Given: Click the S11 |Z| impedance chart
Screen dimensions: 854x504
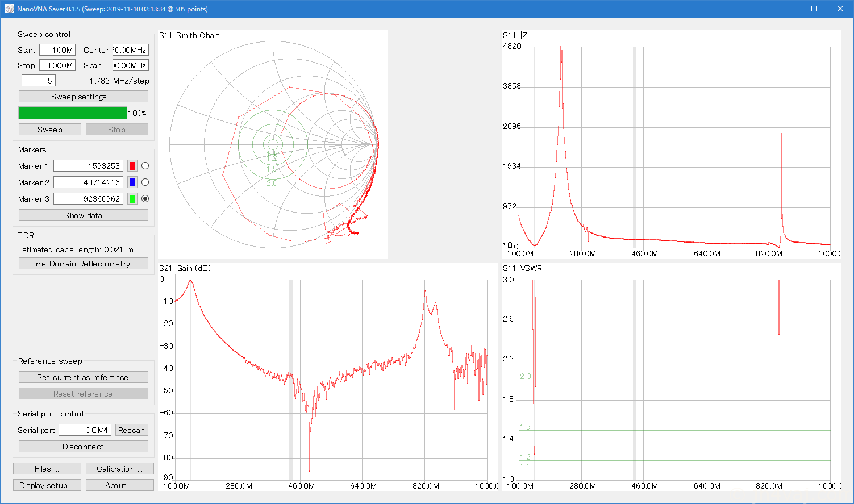Looking at the screenshot, I should click(x=672, y=144).
